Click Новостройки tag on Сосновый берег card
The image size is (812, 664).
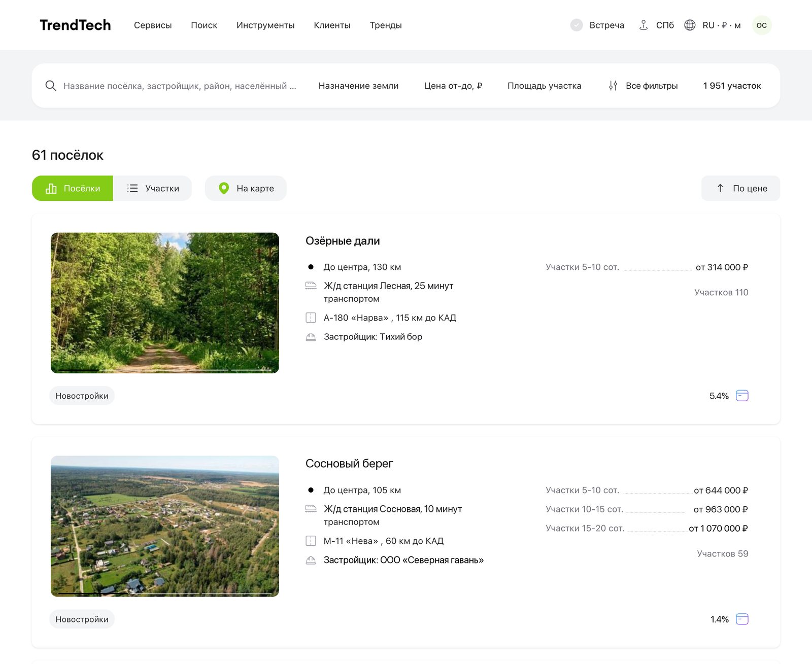pyautogui.click(x=82, y=619)
